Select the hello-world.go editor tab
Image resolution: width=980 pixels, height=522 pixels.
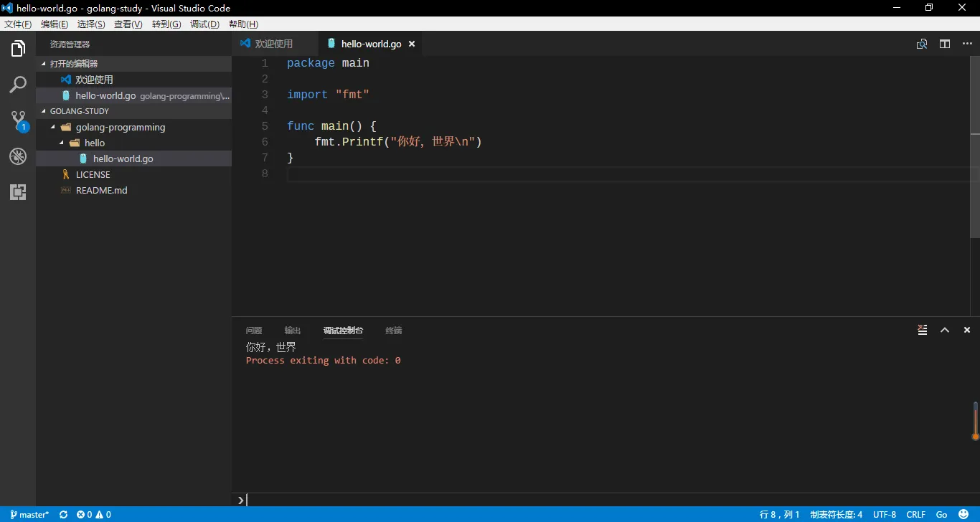[x=371, y=44]
